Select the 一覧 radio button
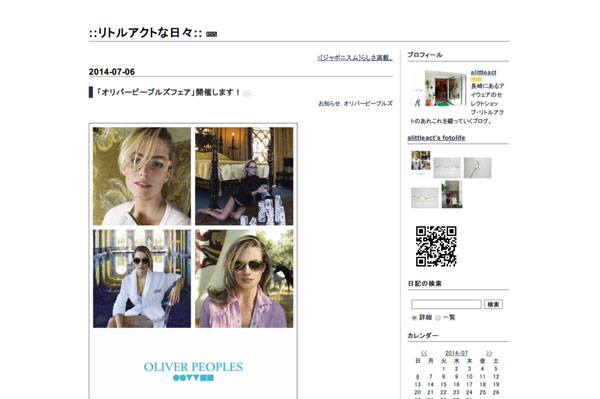This screenshot has width=600, height=399. 438,318
